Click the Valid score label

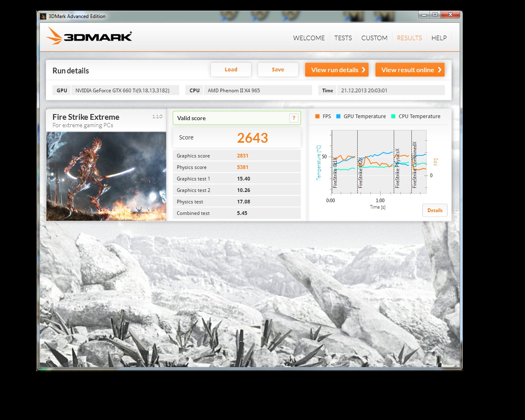pyautogui.click(x=191, y=118)
